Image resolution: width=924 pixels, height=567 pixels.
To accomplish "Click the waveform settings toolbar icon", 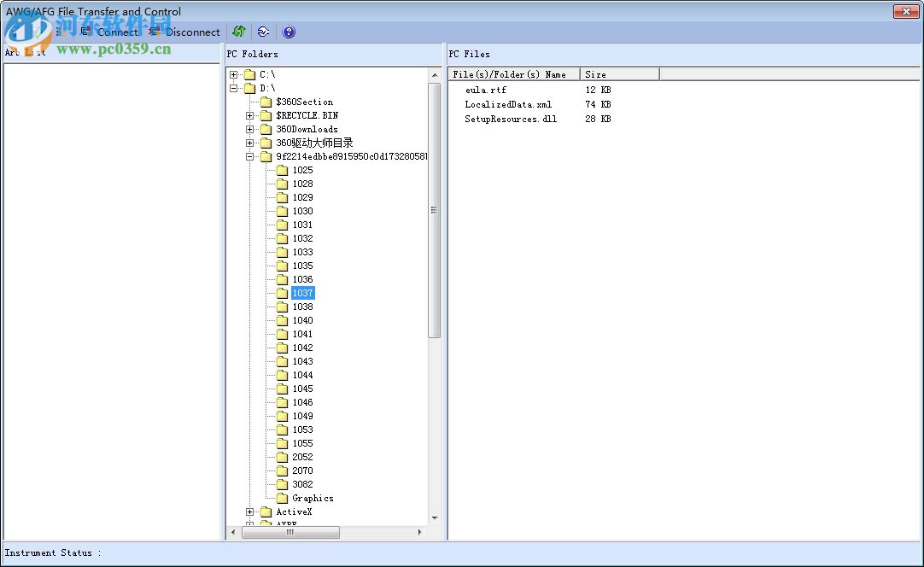I will tap(263, 32).
